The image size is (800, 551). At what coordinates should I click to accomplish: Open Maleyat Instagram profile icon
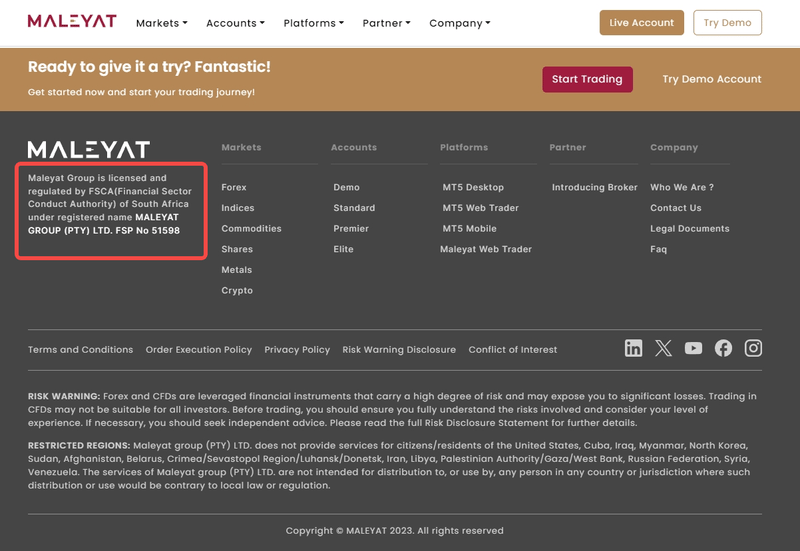[753, 348]
